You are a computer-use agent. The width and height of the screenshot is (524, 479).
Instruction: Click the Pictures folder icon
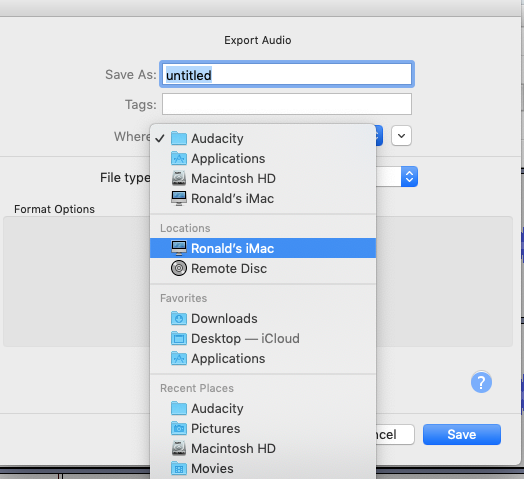point(179,428)
